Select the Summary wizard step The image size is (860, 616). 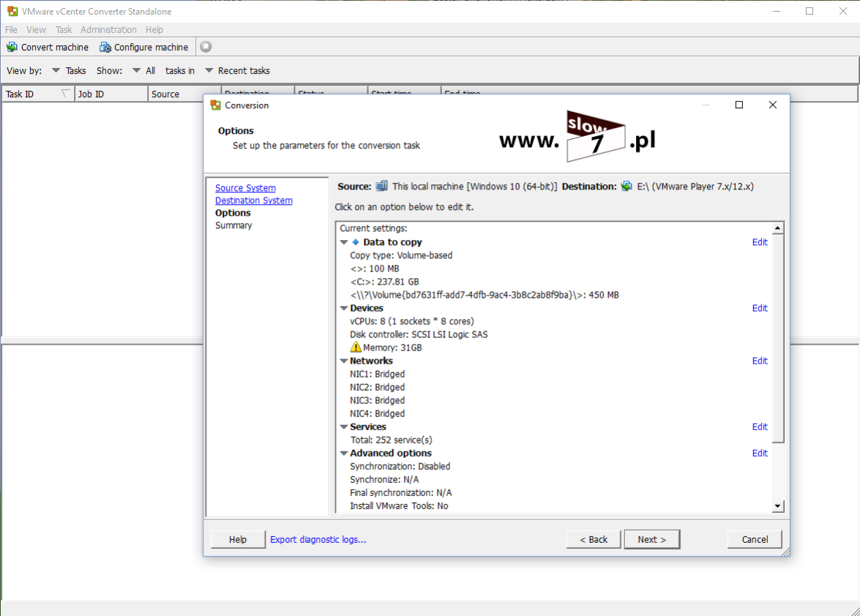point(233,225)
